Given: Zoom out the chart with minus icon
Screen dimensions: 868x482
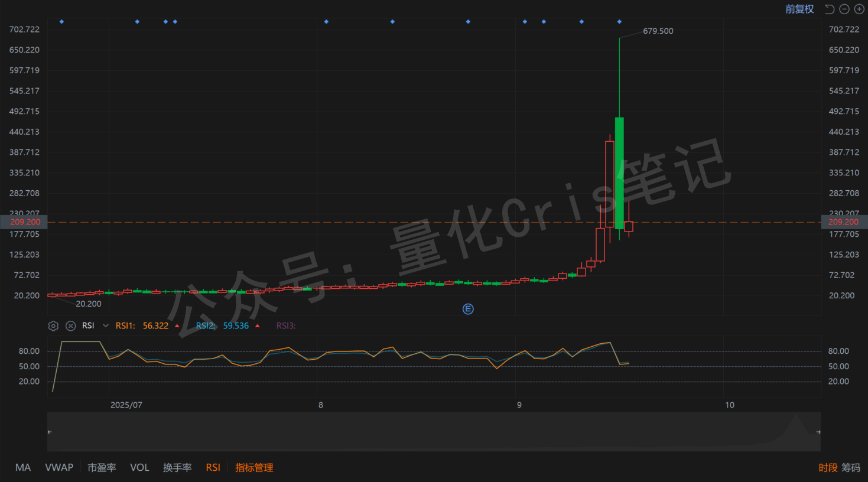Looking at the screenshot, I should click(x=844, y=9).
